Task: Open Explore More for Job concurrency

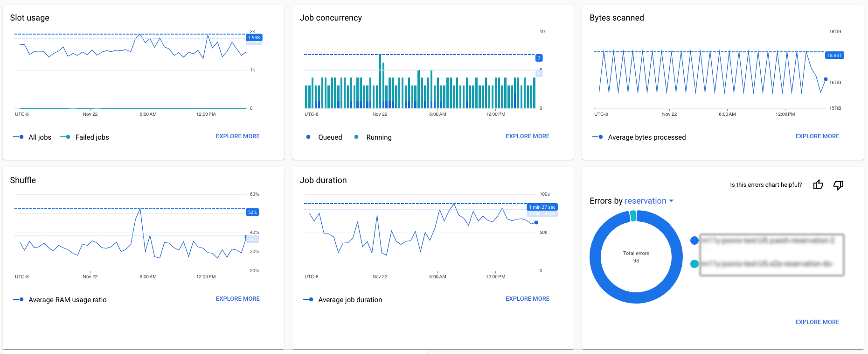Action: 527,136
